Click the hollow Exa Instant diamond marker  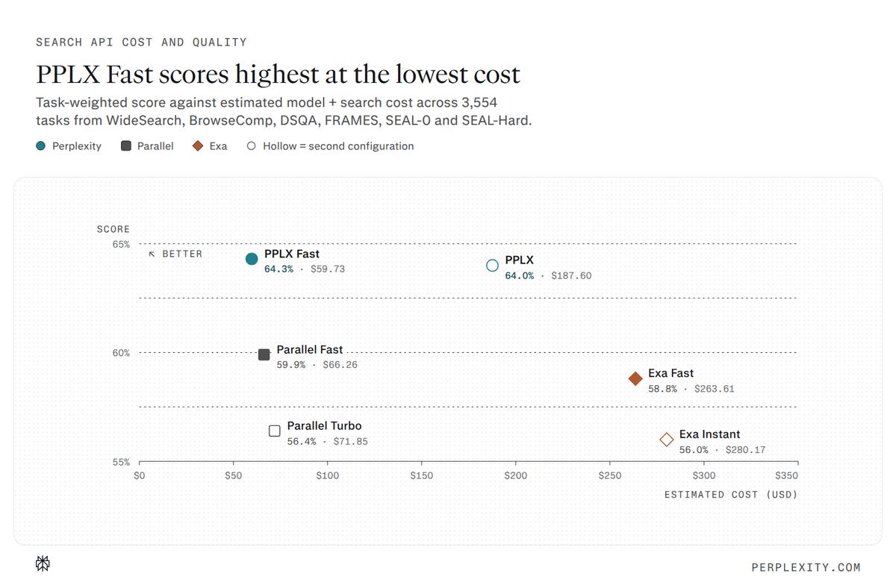point(667,440)
